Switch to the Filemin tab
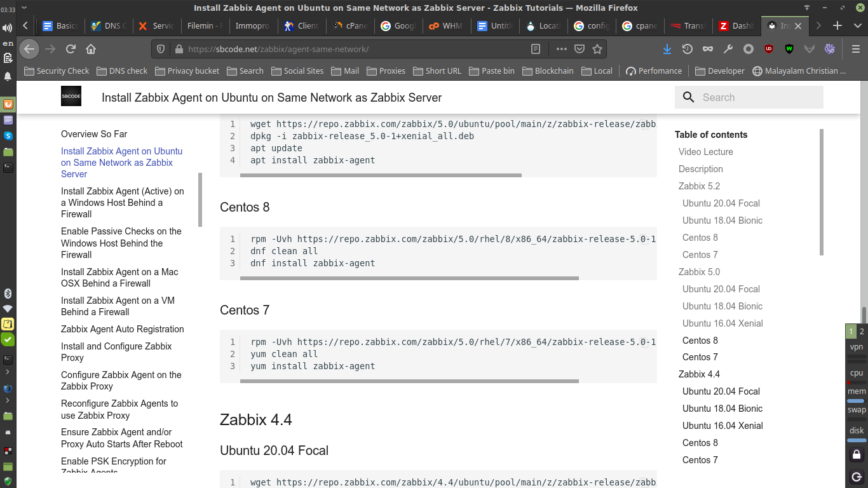The image size is (868, 488). coord(205,26)
